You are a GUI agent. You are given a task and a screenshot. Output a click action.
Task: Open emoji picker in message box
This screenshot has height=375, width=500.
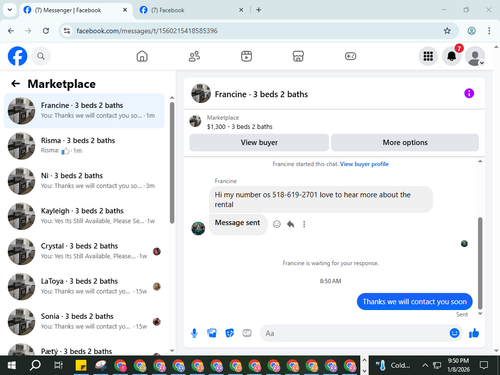(x=454, y=333)
